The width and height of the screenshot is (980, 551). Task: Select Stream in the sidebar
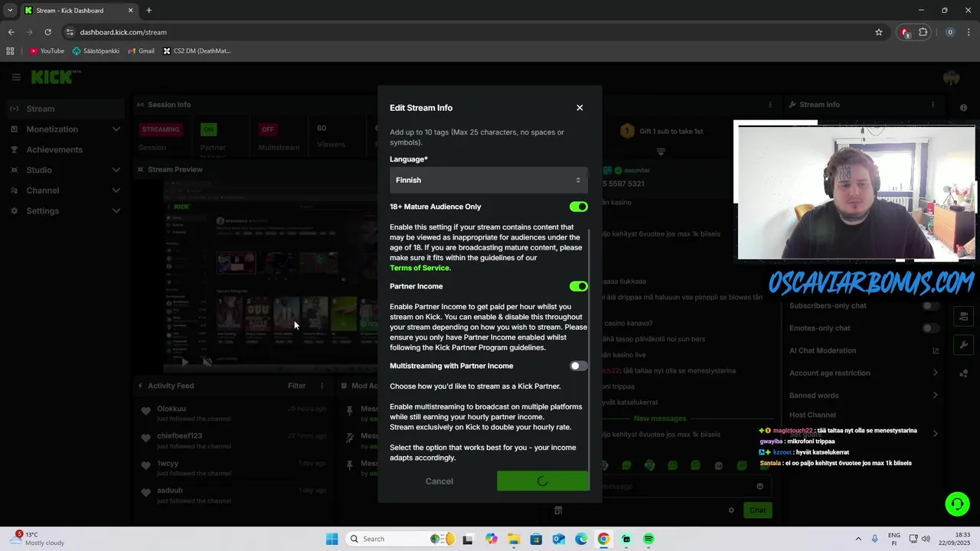tap(65, 109)
